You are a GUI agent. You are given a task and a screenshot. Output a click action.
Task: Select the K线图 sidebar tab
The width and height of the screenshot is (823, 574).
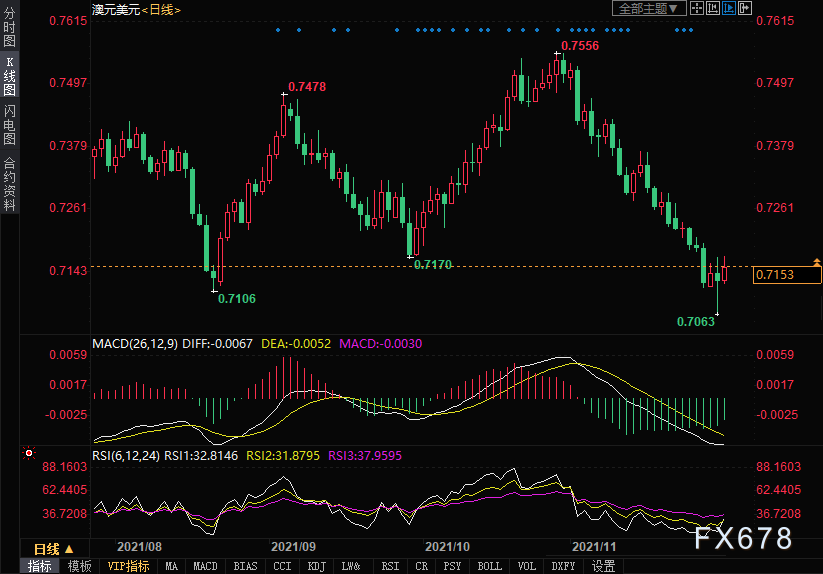pos(9,77)
